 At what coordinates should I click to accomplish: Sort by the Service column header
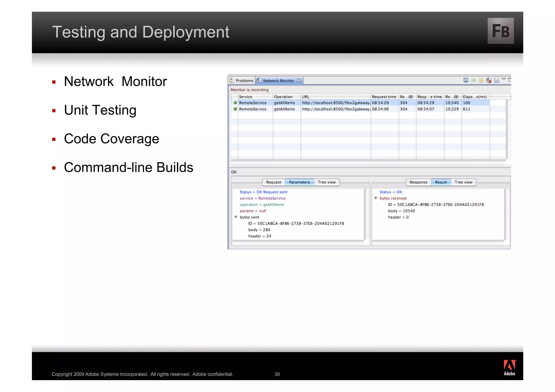click(255, 97)
